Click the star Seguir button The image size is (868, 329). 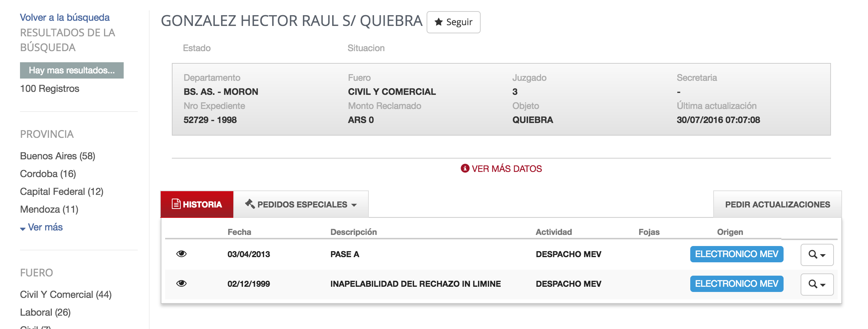(453, 22)
